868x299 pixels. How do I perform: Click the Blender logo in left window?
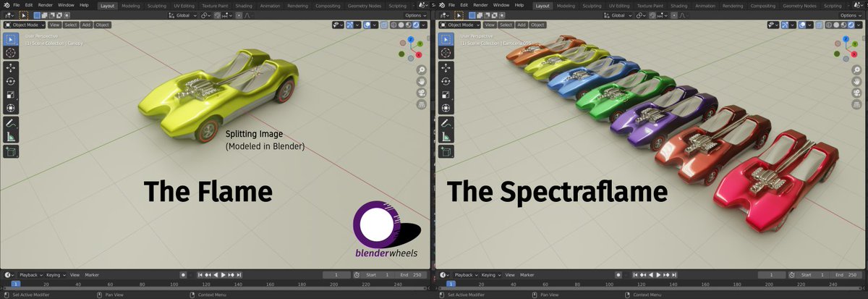coord(6,5)
